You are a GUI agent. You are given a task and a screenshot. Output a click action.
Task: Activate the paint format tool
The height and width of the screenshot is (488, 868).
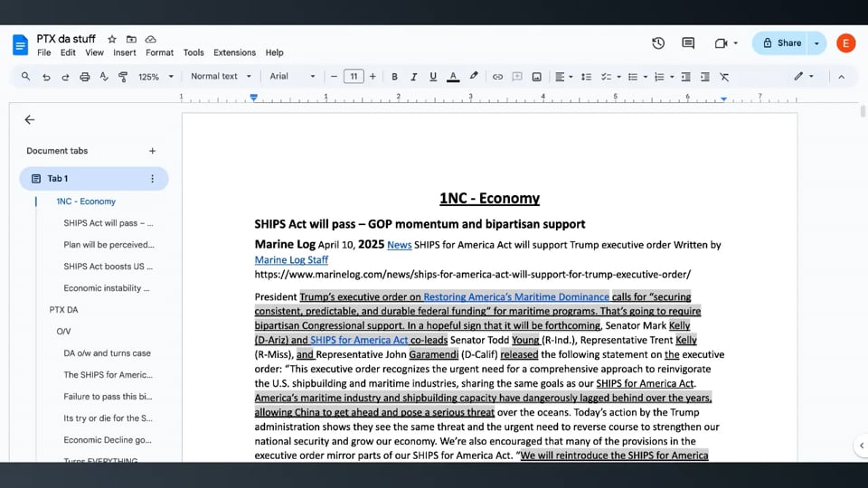[x=123, y=77]
